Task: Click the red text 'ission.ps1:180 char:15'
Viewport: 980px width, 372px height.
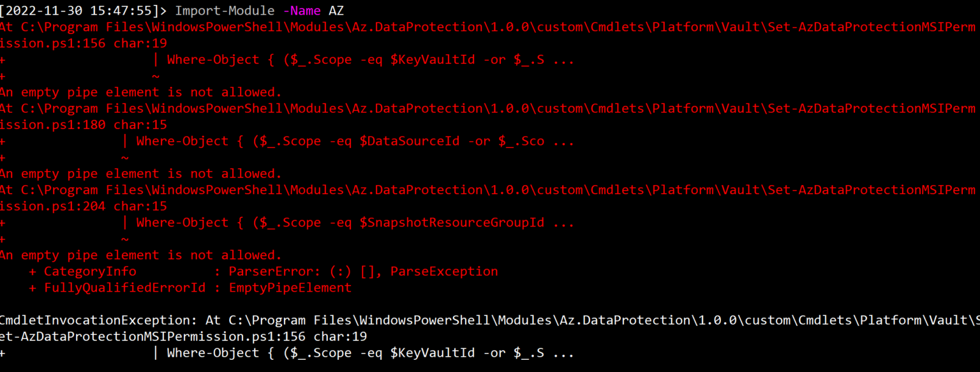Action: click(83, 124)
